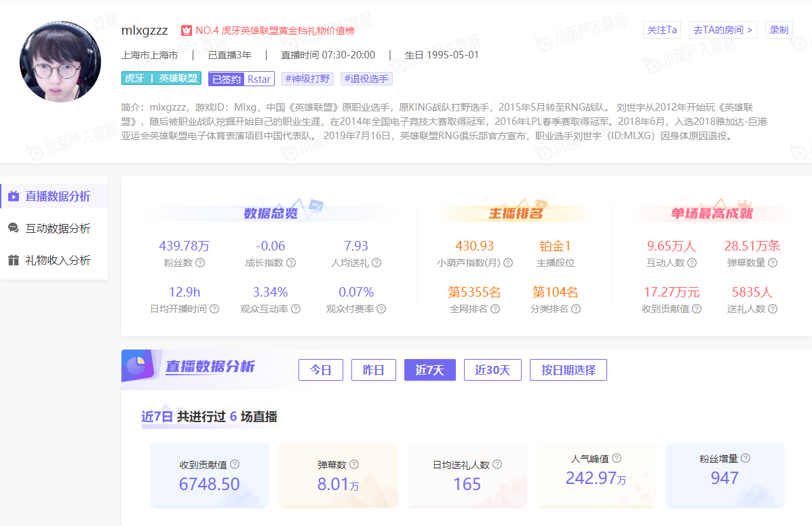The image size is (812, 526).
Task: Click the #退役选手 tag
Action: (x=366, y=79)
